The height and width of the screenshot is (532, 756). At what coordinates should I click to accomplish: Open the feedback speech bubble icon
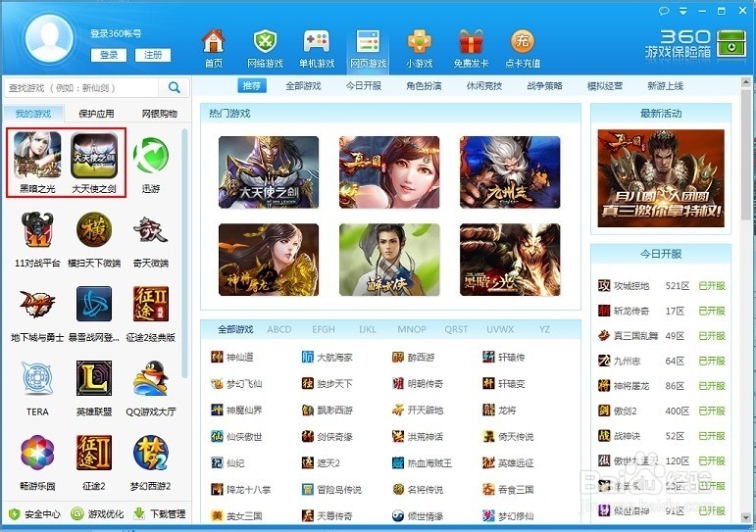pyautogui.click(x=664, y=11)
